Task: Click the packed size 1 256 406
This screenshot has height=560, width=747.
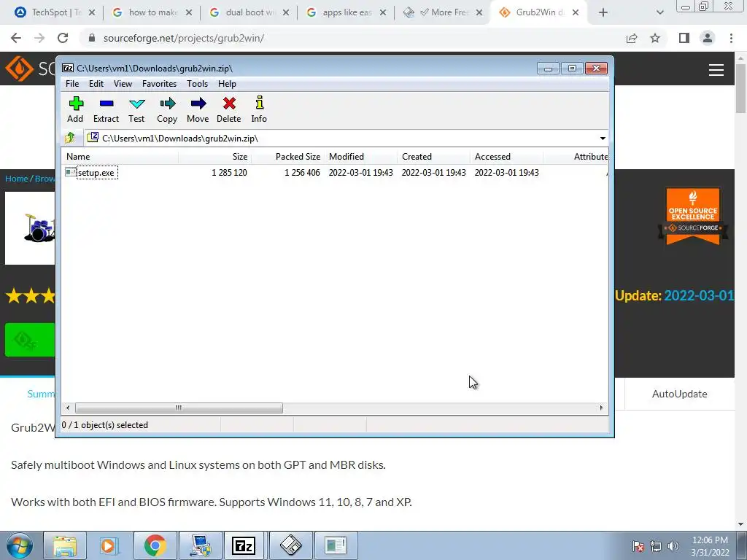Action: tap(302, 173)
